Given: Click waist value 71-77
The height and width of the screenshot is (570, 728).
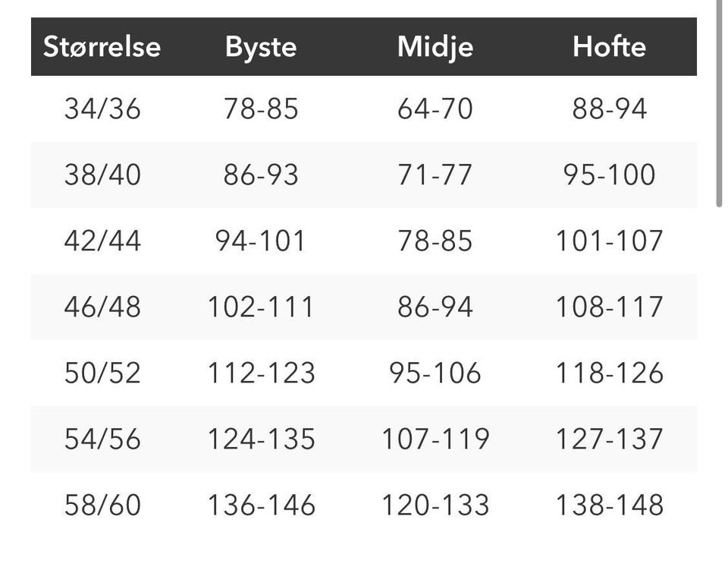Looking at the screenshot, I should click(435, 175).
